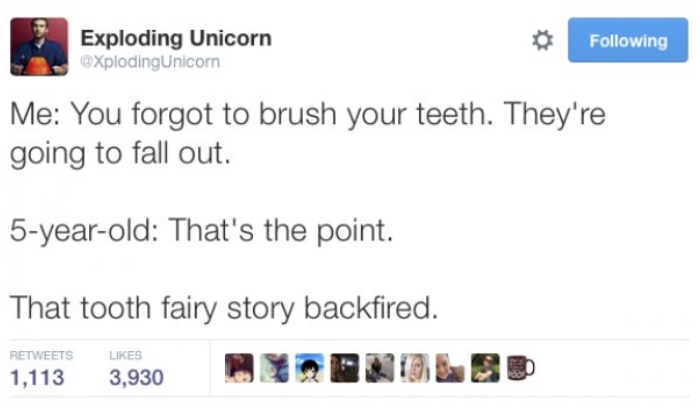Image resolution: width=700 pixels, height=409 pixels.
Task: Open the Exploding Unicorn display name link
Action: point(175,39)
